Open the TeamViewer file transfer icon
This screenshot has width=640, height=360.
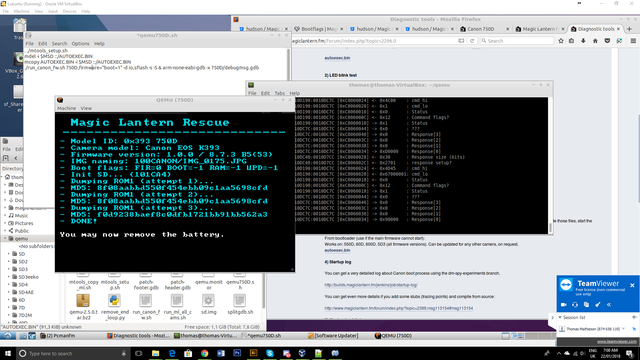point(587,304)
